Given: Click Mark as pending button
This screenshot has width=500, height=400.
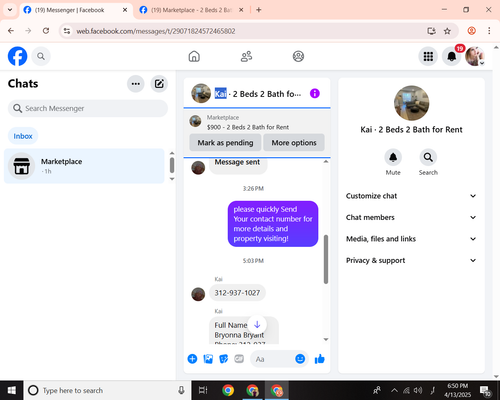Looking at the screenshot, I should (x=225, y=143).
